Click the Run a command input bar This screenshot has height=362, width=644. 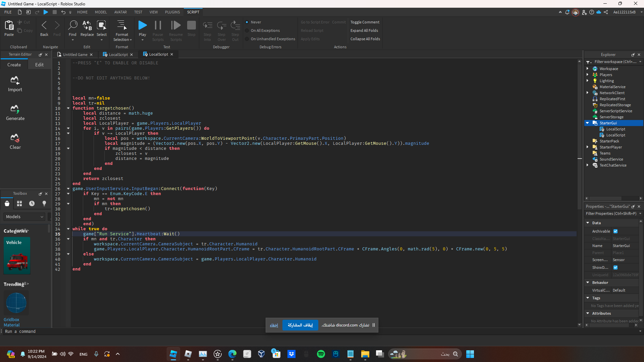click(x=320, y=331)
